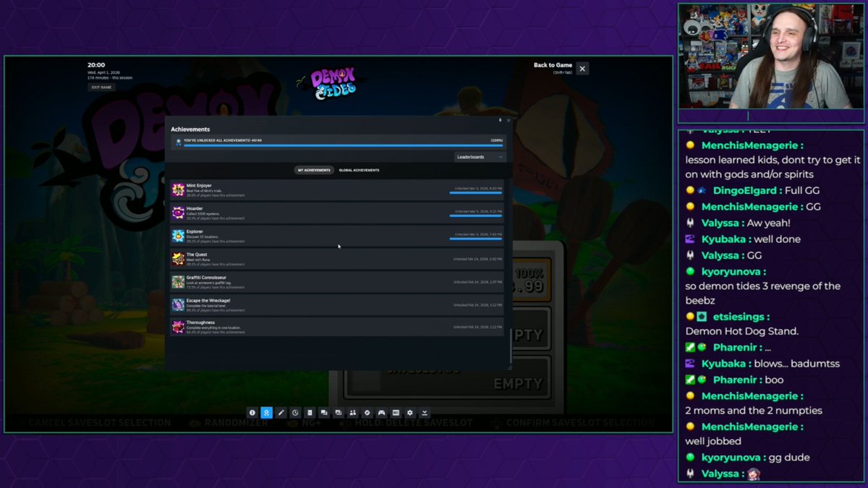Click the 'Demon Hot Dog Stand.' chat message
Viewport: 868px width, 488px height.
click(741, 331)
